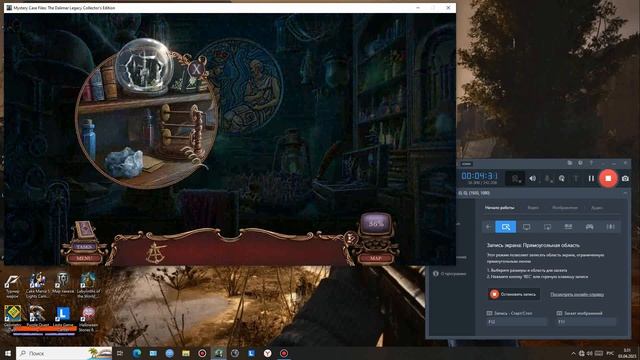Click the Поиск taskbar search box

point(64,353)
